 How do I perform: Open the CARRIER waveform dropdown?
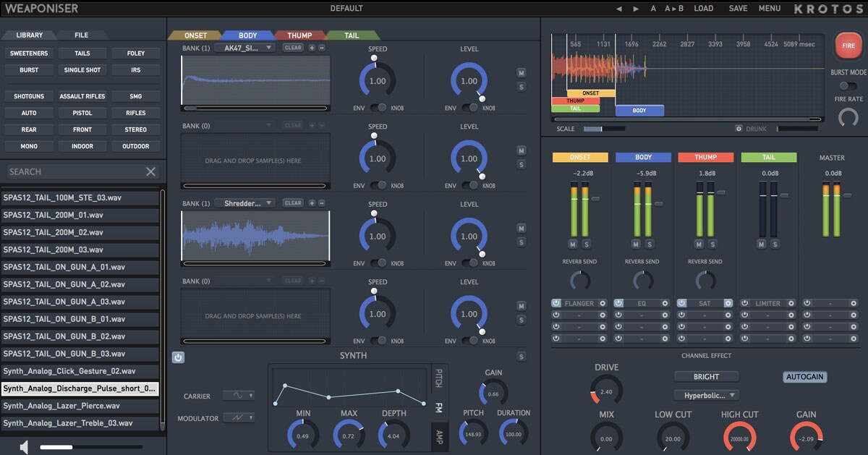tap(239, 395)
